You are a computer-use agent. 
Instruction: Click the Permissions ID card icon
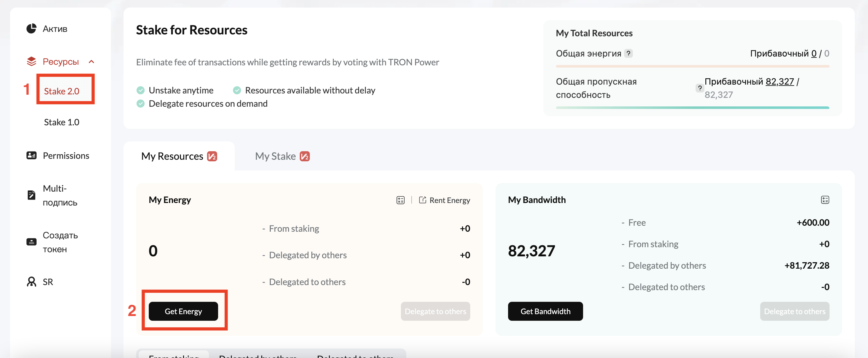[31, 156]
